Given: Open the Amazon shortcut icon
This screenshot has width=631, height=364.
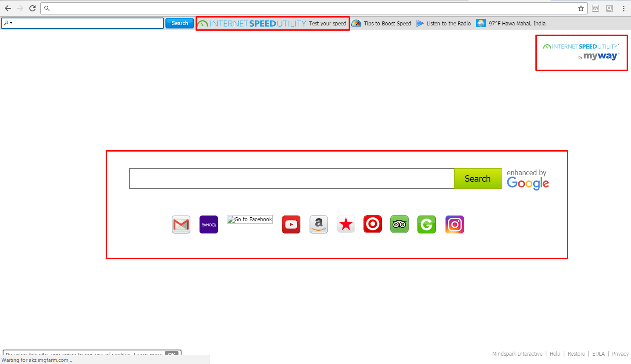Looking at the screenshot, I should point(319,225).
